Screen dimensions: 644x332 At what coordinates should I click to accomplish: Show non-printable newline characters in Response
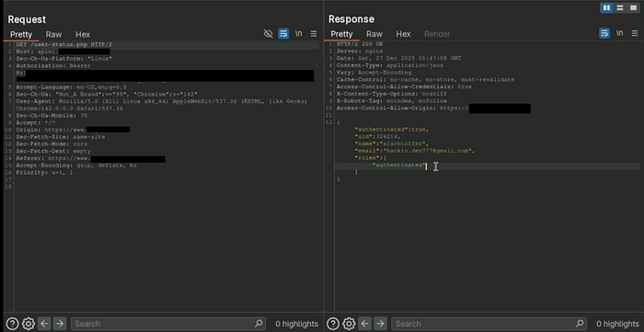tap(619, 33)
